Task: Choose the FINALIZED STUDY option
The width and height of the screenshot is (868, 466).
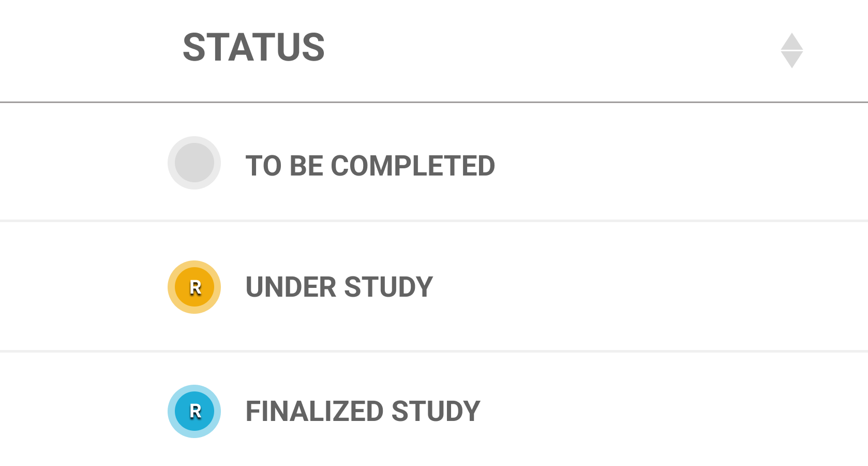Action: pyautogui.click(x=363, y=411)
